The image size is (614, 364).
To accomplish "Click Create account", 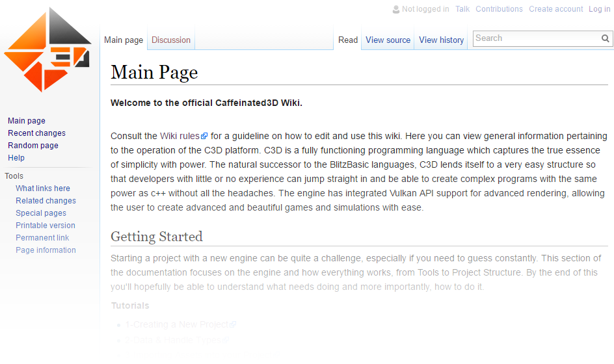I will [555, 9].
